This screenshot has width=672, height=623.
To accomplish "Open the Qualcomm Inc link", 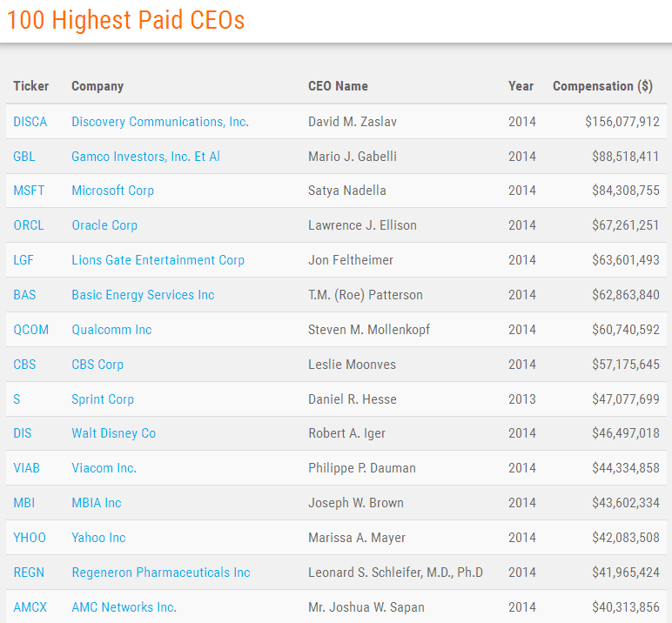I will [111, 330].
